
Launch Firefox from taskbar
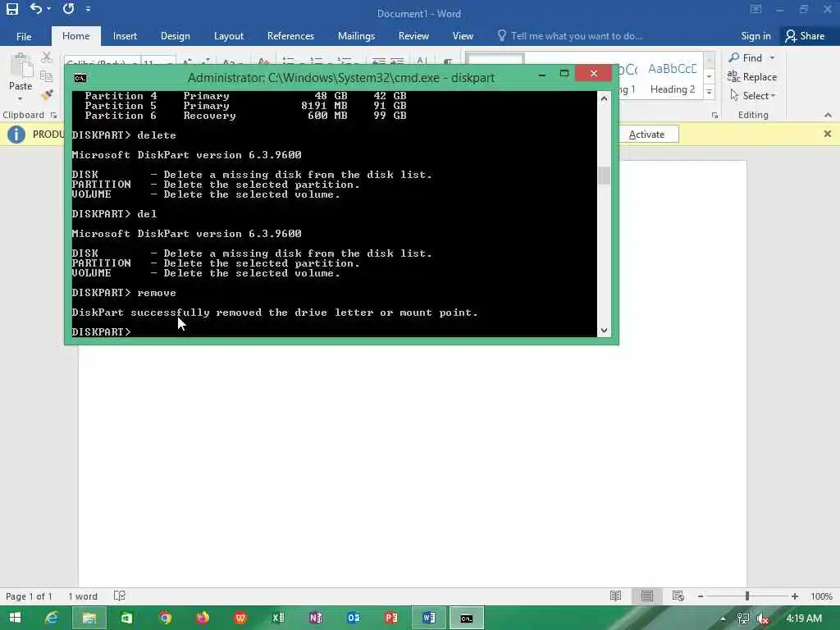coord(203,618)
